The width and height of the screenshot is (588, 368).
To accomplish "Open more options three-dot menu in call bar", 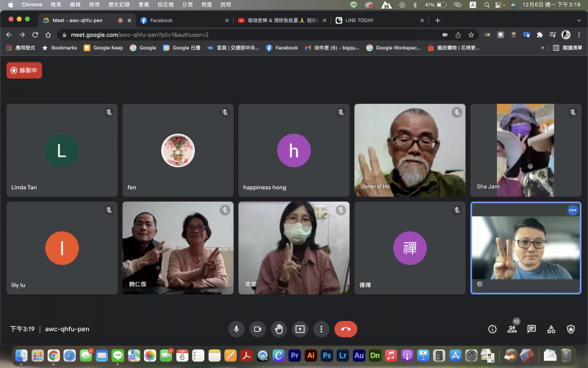I will [x=320, y=329].
